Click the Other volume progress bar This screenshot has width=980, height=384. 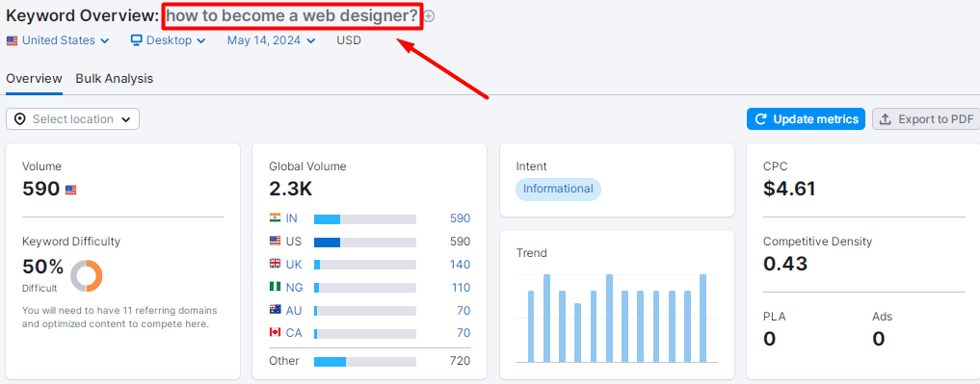pyautogui.click(x=365, y=362)
